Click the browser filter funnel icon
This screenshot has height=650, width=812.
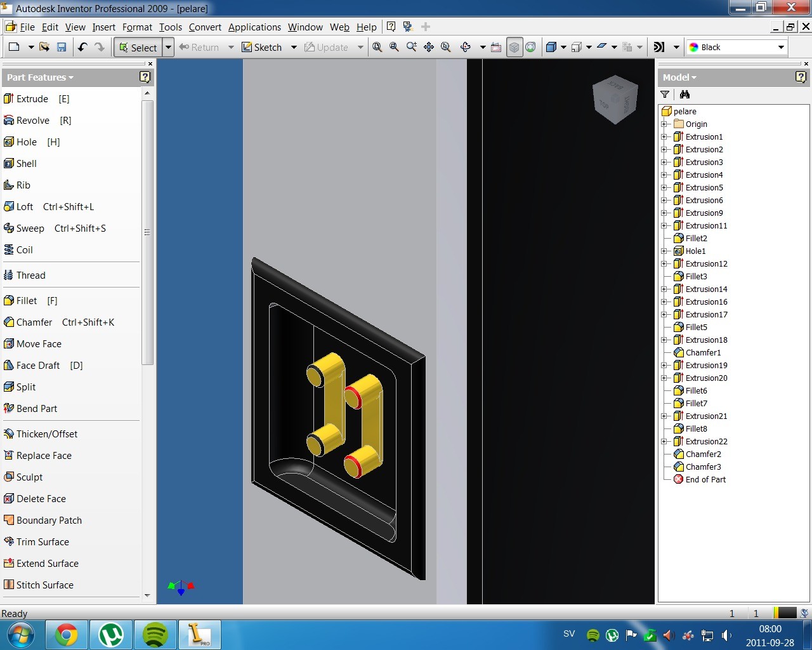tap(665, 94)
